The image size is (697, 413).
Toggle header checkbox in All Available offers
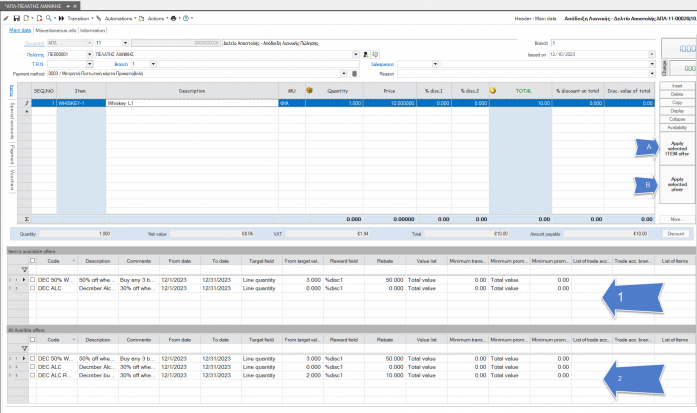32,339
